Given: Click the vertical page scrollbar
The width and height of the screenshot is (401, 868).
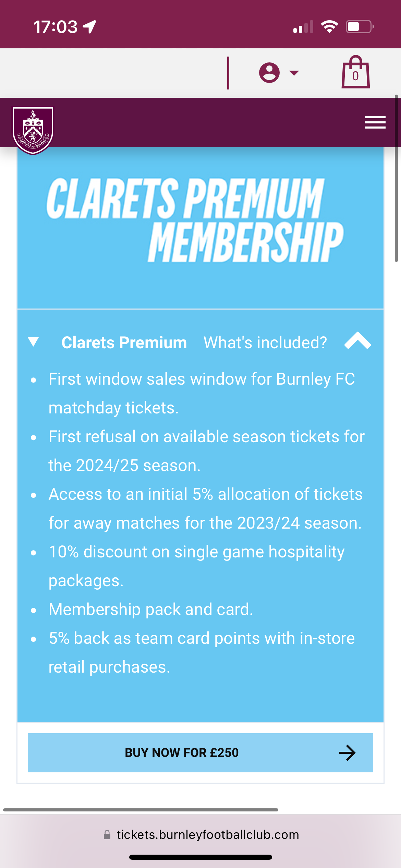Looking at the screenshot, I should coord(396,178).
